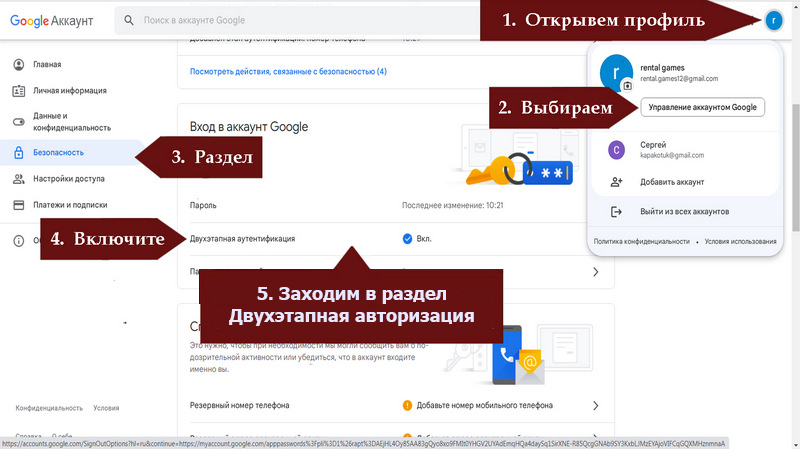Open Условия использования link in popup
The width and height of the screenshot is (800, 449).
(x=740, y=242)
